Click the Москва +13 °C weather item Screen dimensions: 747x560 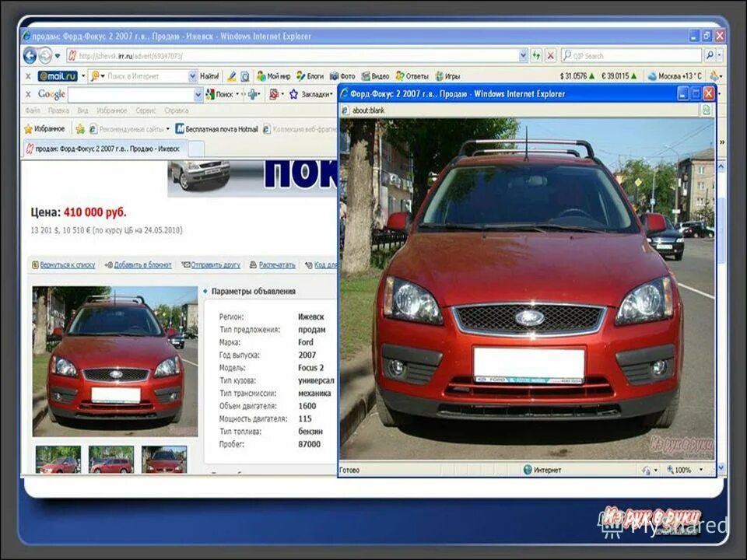pyautogui.click(x=675, y=76)
